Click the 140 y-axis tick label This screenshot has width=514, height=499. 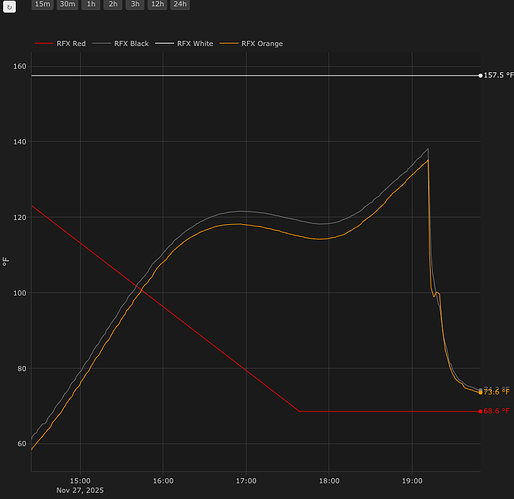(20, 142)
